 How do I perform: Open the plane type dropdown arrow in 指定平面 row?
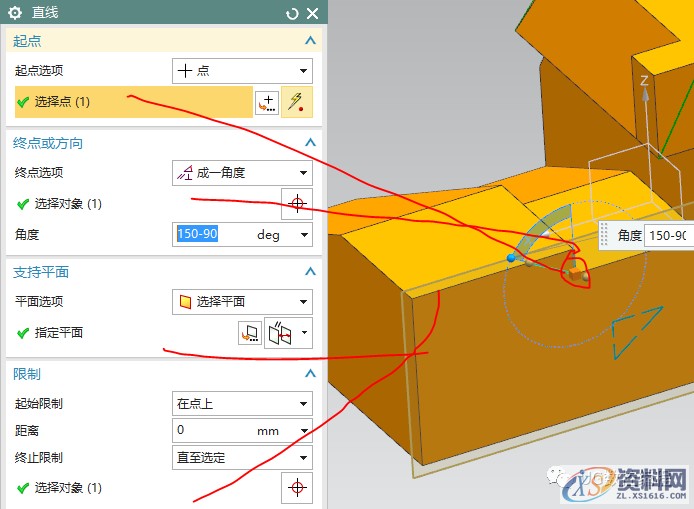tap(305, 332)
